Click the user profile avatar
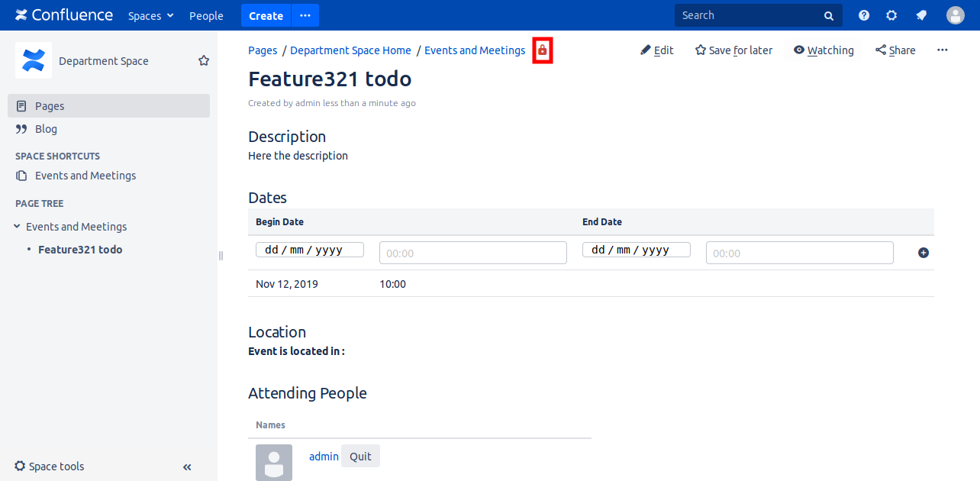Viewport: 980px width, 481px height. (x=955, y=15)
